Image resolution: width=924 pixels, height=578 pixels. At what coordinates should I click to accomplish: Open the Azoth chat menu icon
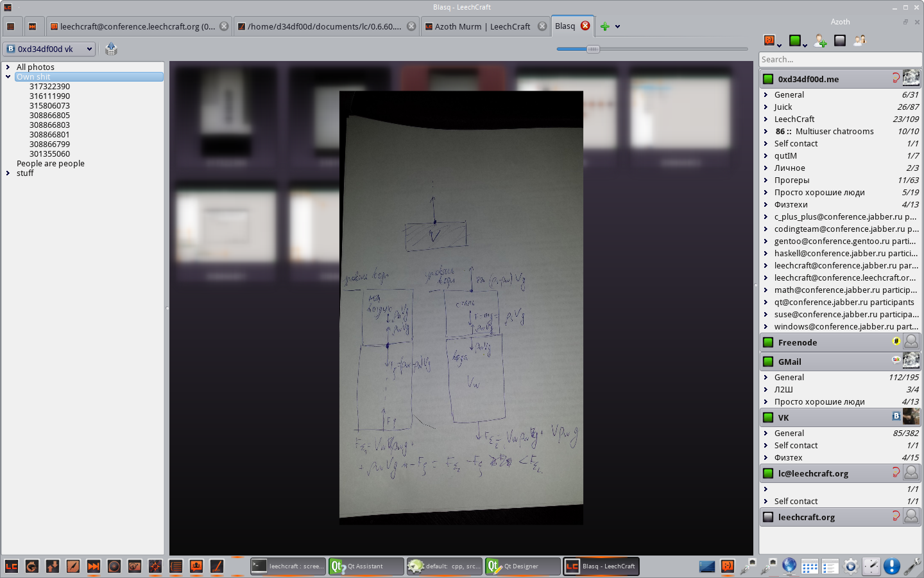click(769, 40)
